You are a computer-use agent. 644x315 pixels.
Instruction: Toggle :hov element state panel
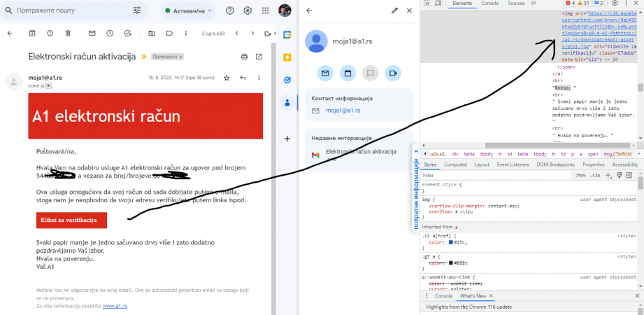pos(580,175)
